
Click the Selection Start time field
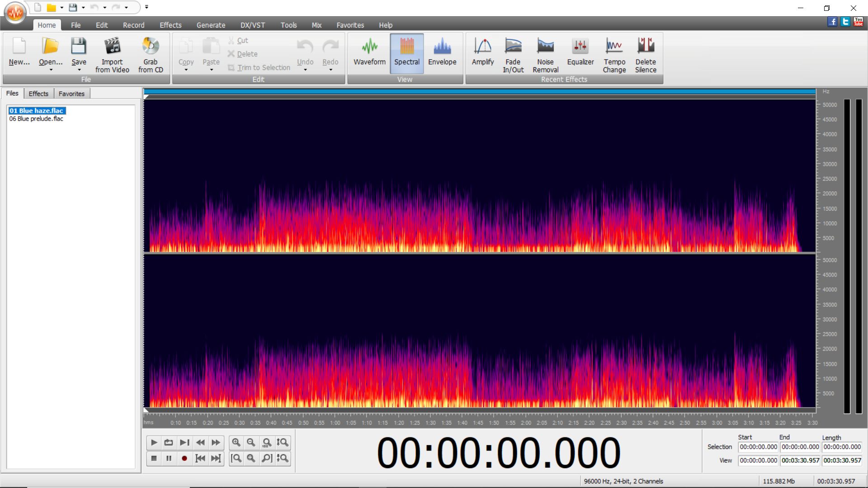coord(758,447)
